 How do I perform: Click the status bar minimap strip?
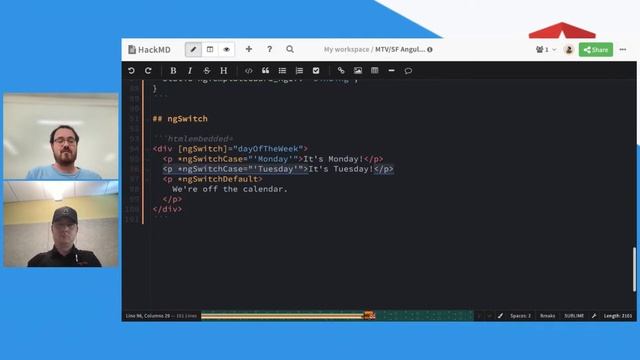point(337,316)
